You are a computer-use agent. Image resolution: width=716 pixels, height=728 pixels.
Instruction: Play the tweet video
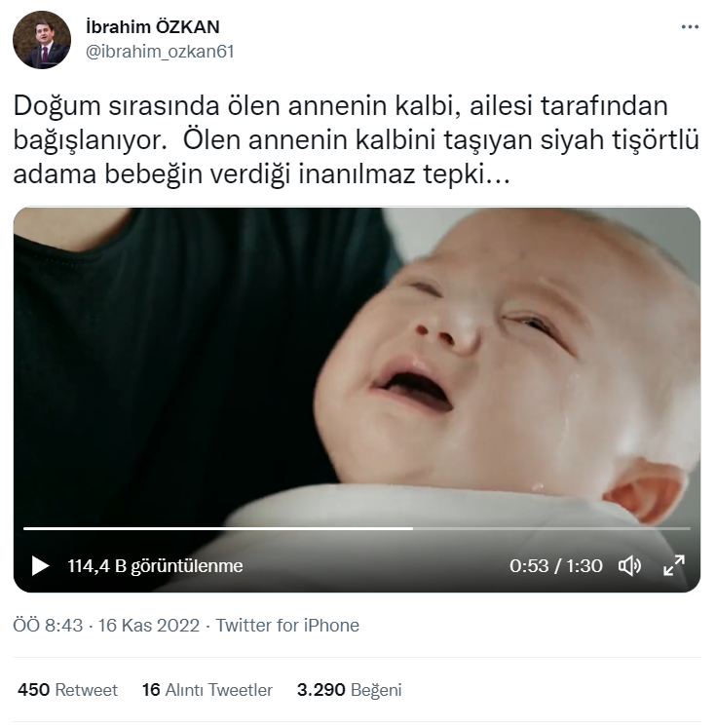(40, 565)
